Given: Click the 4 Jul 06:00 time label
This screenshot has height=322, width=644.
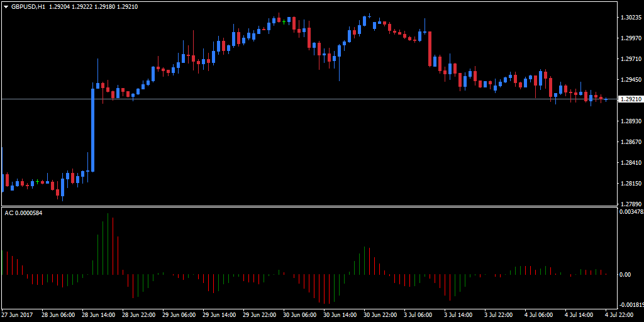Looking at the screenshot, I should pyautogui.click(x=540, y=315).
